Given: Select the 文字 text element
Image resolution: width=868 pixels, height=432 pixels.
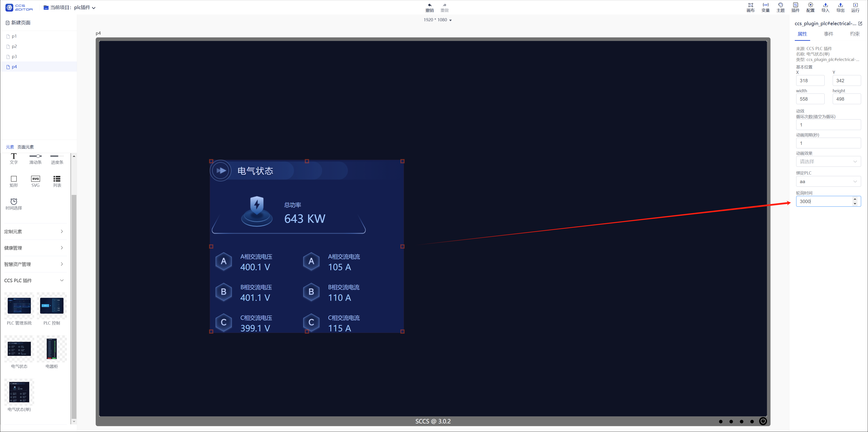Looking at the screenshot, I should [x=14, y=159].
